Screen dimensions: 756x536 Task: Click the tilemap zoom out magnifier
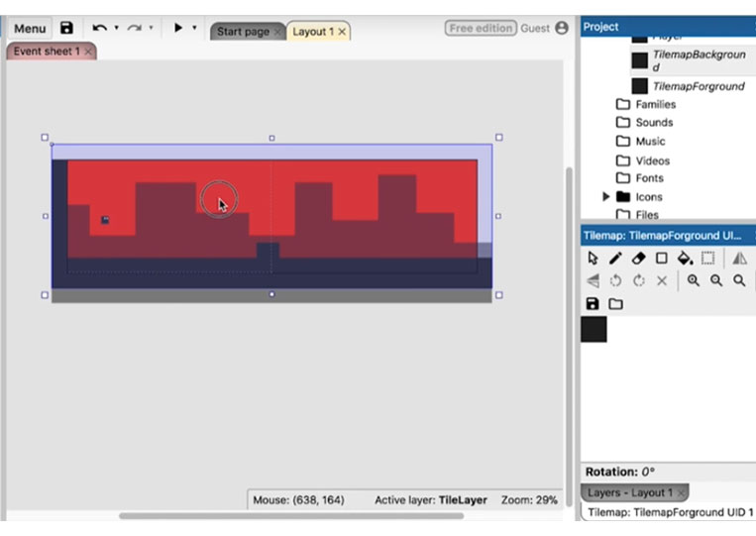(716, 280)
